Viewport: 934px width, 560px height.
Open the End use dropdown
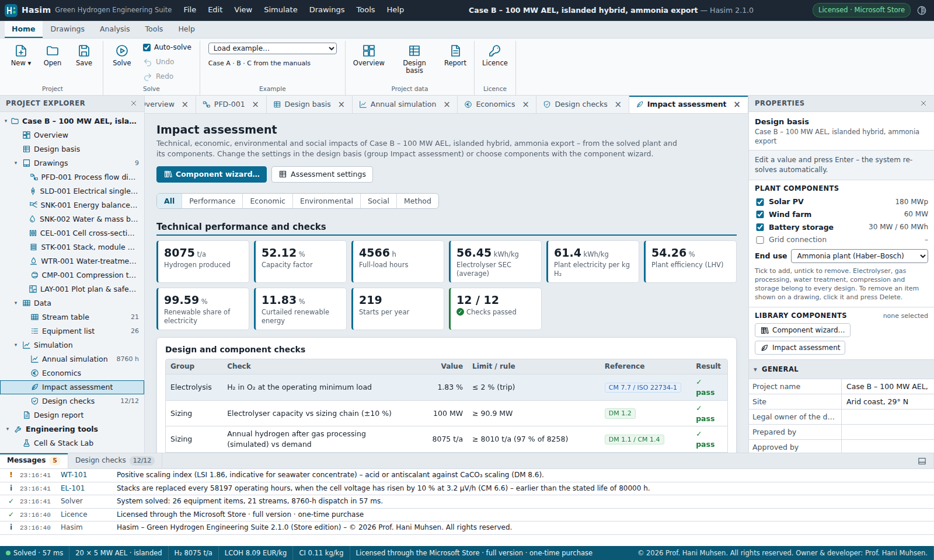[859, 256]
